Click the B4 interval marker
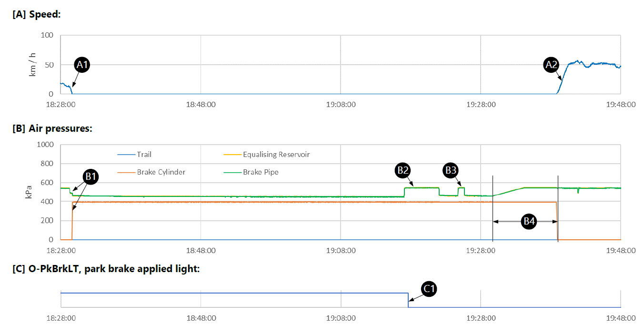Image resolution: width=644 pixels, height=333 pixels. [529, 221]
